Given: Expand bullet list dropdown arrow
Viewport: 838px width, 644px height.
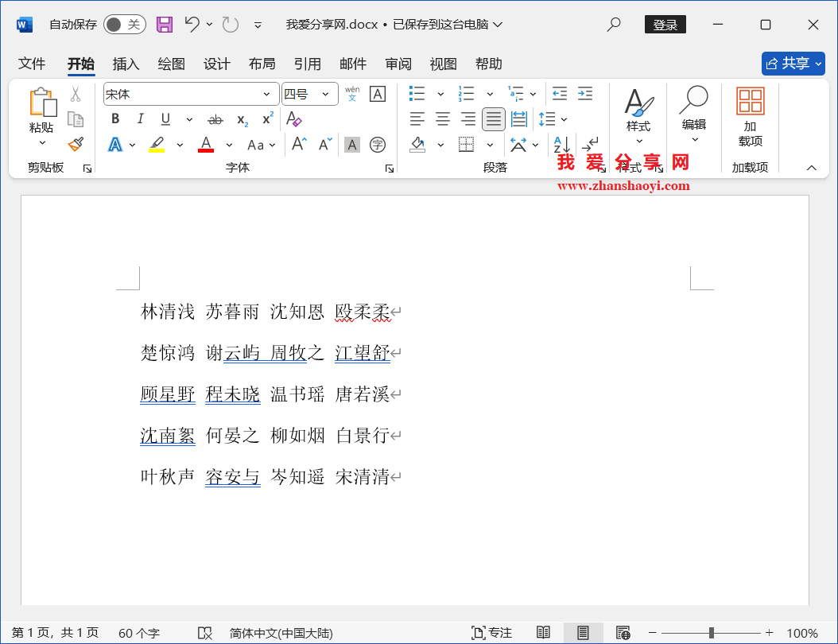Looking at the screenshot, I should click(441, 95).
